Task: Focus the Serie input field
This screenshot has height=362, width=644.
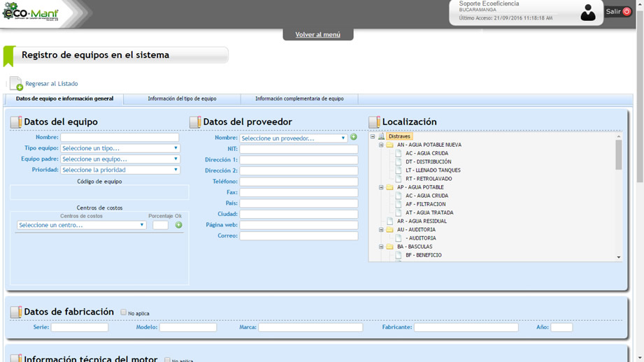Action: pos(80,327)
